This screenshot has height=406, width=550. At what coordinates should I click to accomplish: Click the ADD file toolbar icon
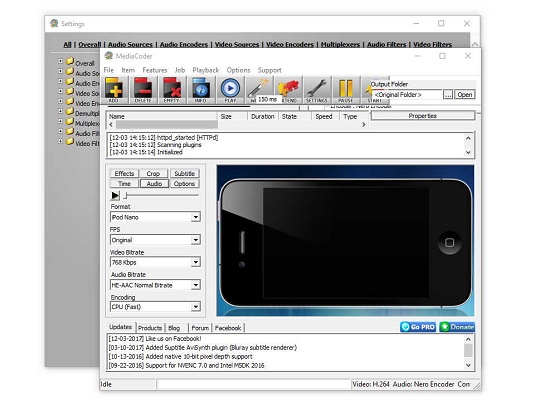pos(114,89)
